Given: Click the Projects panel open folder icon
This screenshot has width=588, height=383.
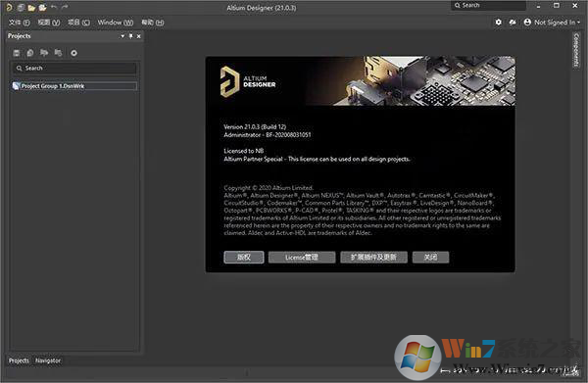Looking at the screenshot, I should pos(44,53).
